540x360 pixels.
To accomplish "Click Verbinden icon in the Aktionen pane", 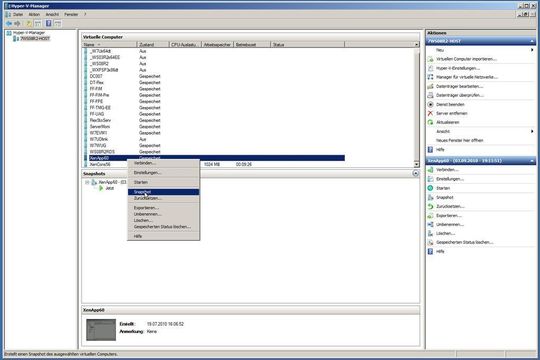I will 430,170.
